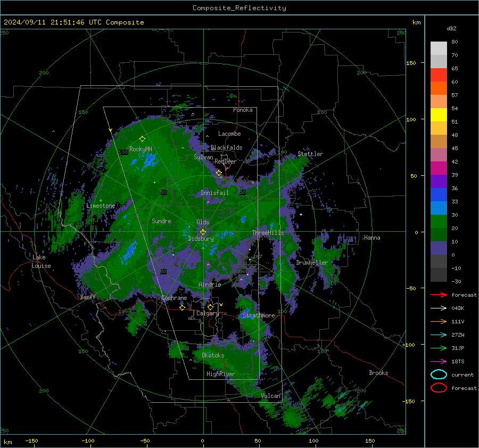Click the Calgary city label
This screenshot has height=448, width=479.
[208, 313]
